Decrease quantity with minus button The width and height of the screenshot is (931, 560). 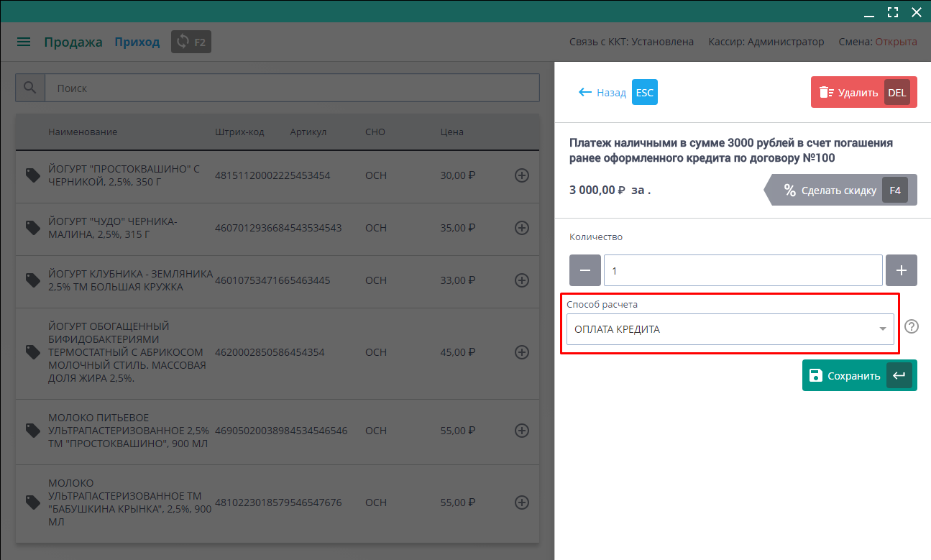(x=585, y=270)
